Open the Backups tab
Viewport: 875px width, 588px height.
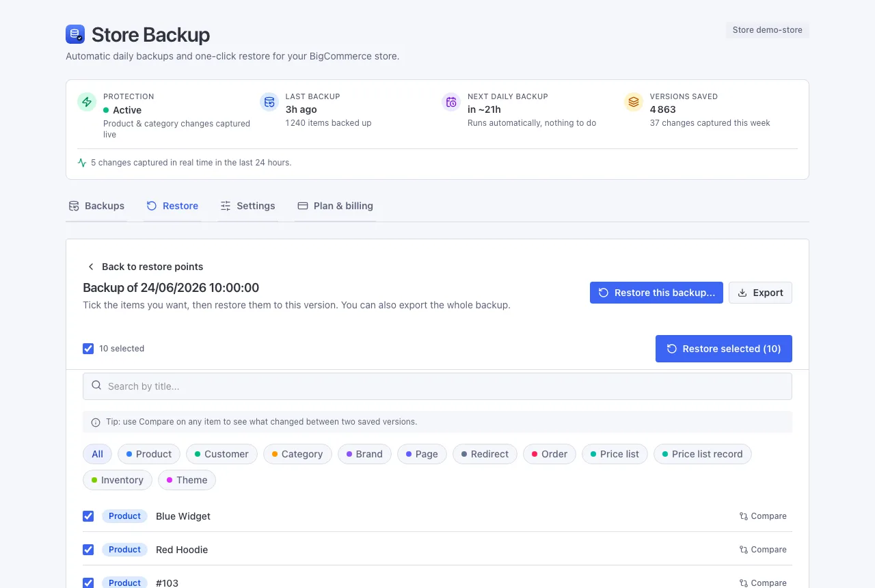(96, 206)
